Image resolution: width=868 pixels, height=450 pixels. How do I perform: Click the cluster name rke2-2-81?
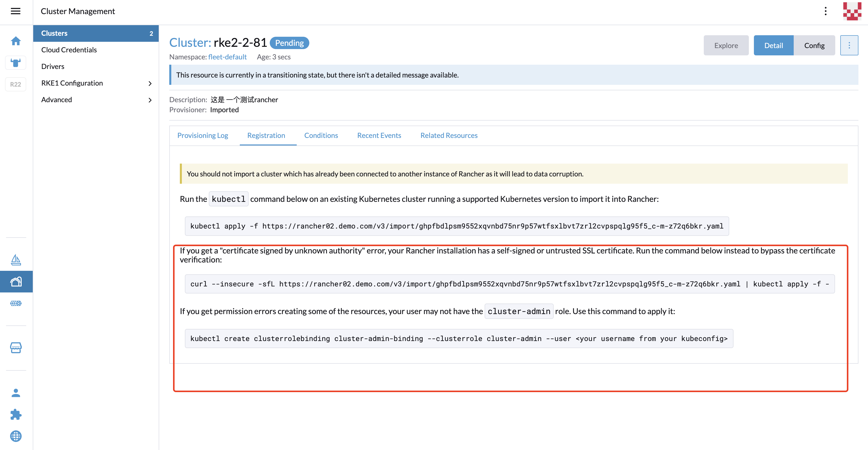tap(240, 43)
